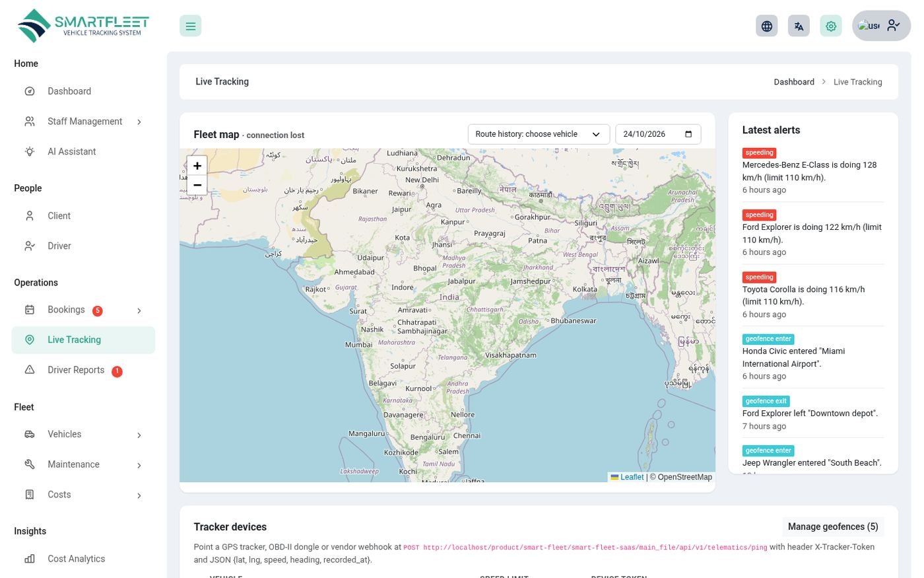Click the Bookings badge showing 5
Viewport: 924px width, 578px height.
(98, 310)
